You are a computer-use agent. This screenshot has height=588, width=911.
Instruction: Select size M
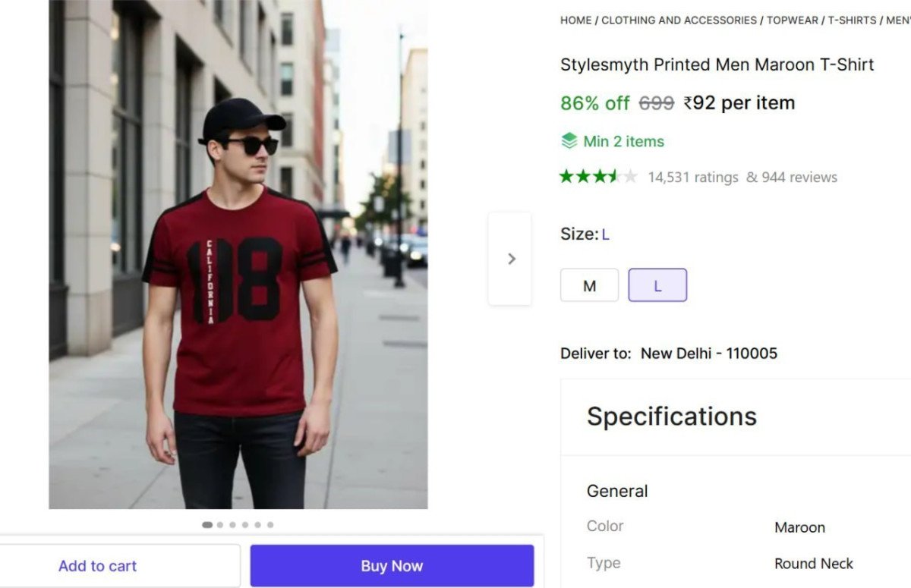click(589, 285)
